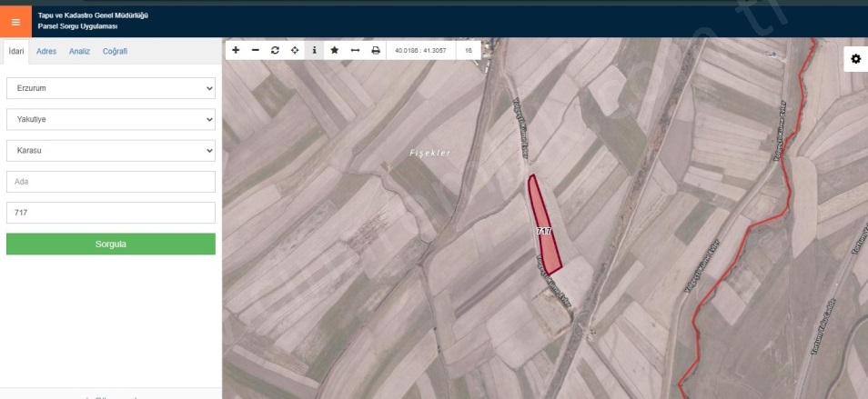The image size is (868, 399).
Task: Click the Ada input field
Action: click(111, 182)
